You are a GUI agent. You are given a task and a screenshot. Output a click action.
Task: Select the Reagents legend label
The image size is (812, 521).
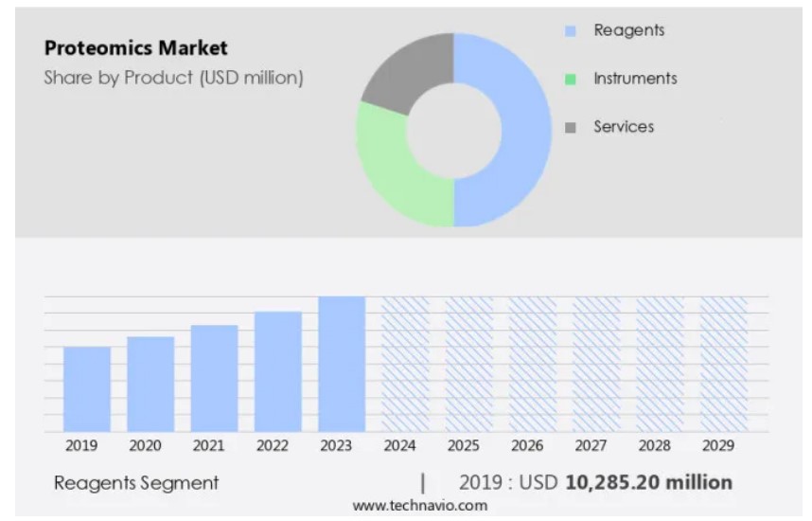pos(628,30)
